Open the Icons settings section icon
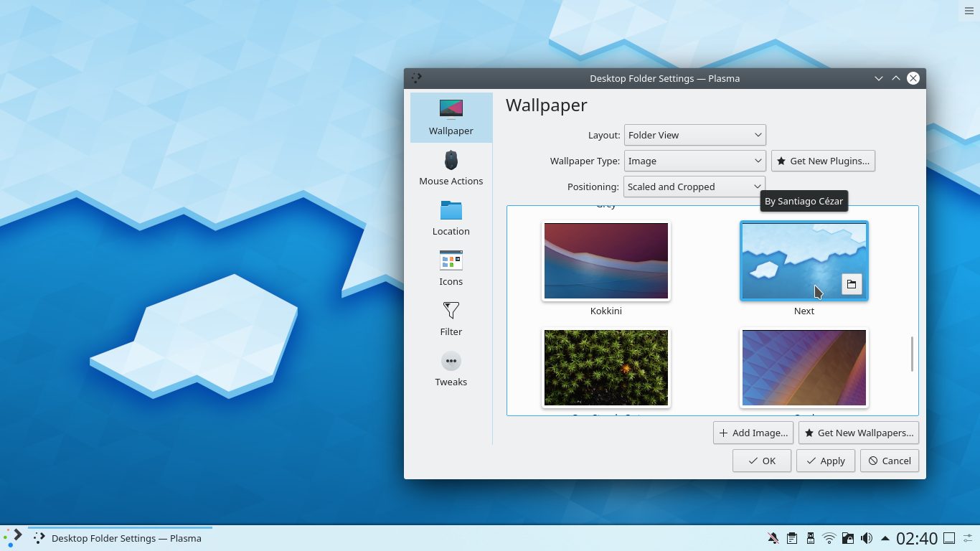The width and height of the screenshot is (980, 551). click(x=451, y=267)
